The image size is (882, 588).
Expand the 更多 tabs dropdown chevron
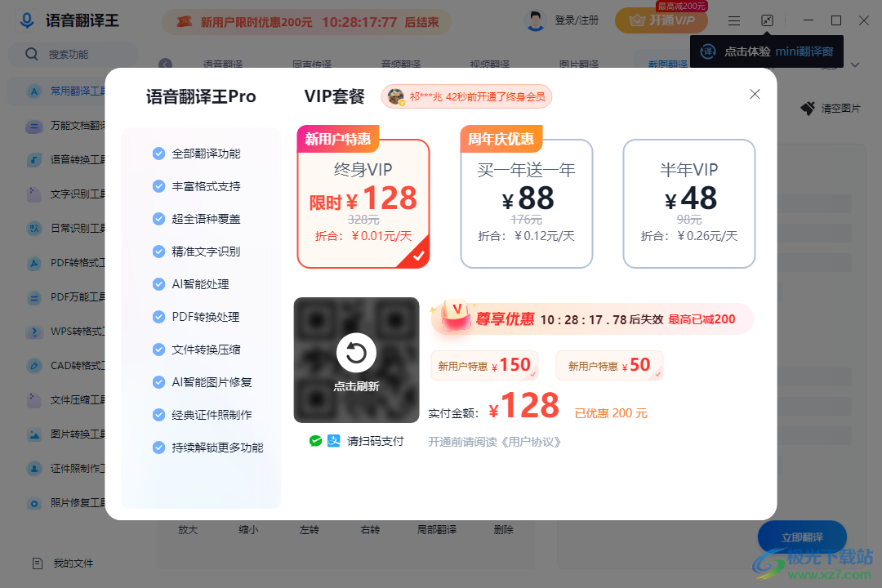point(855,65)
